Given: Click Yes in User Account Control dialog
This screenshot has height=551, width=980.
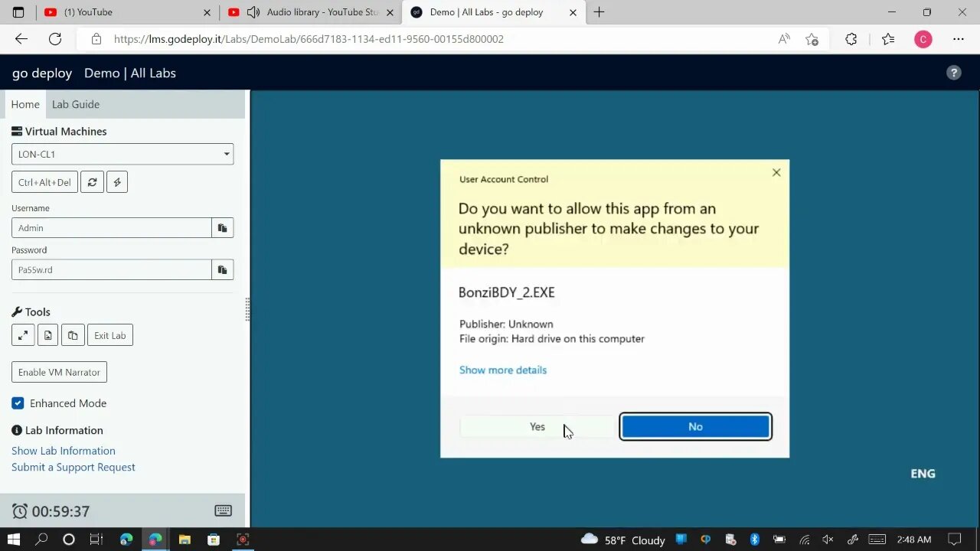Looking at the screenshot, I should click(537, 427).
